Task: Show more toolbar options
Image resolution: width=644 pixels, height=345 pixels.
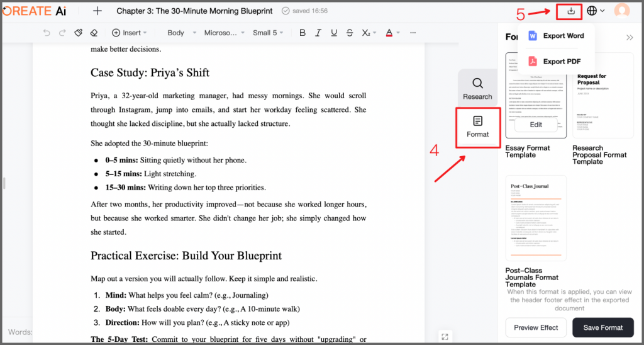Action: tap(413, 33)
